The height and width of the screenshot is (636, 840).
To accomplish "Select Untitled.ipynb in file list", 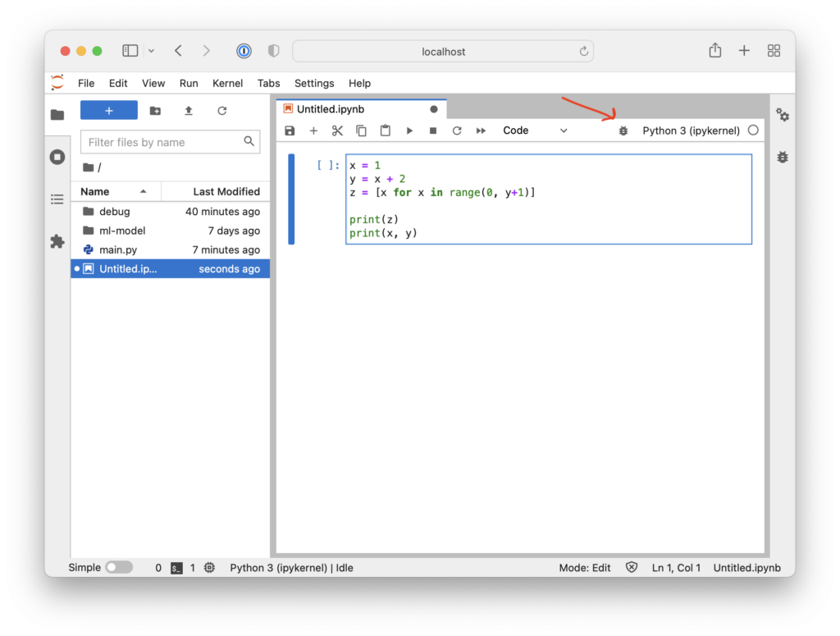I will point(171,269).
